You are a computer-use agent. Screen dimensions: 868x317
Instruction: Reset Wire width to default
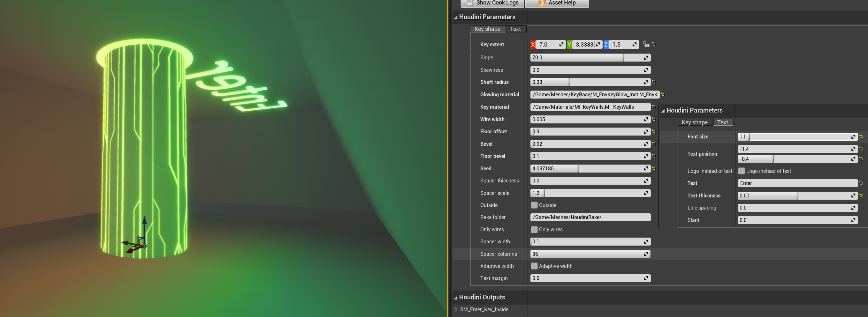point(654,119)
